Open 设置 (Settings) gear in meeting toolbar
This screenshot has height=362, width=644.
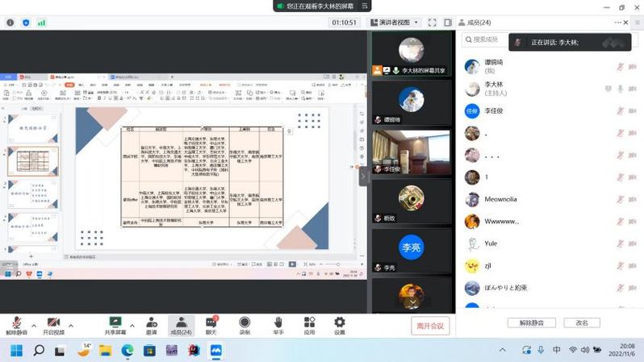(x=340, y=325)
